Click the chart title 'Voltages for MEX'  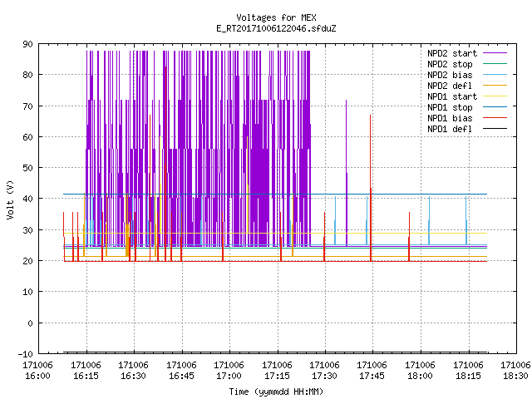pos(276,17)
